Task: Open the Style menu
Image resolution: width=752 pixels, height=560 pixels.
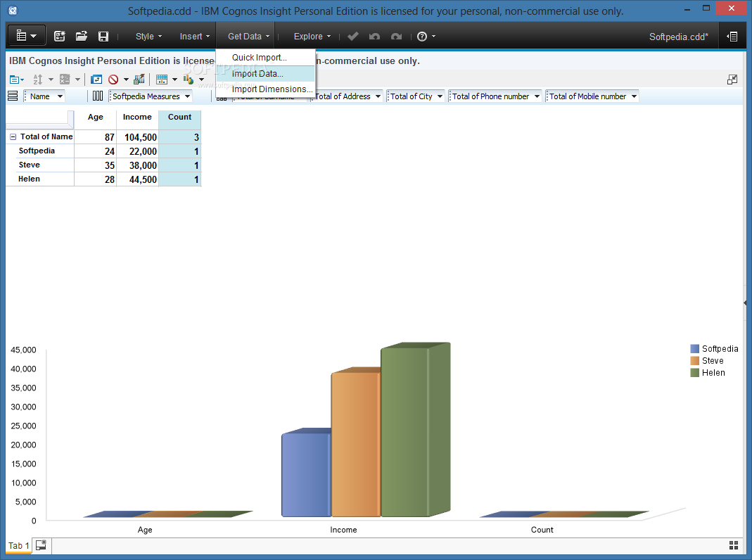Action: pos(148,37)
